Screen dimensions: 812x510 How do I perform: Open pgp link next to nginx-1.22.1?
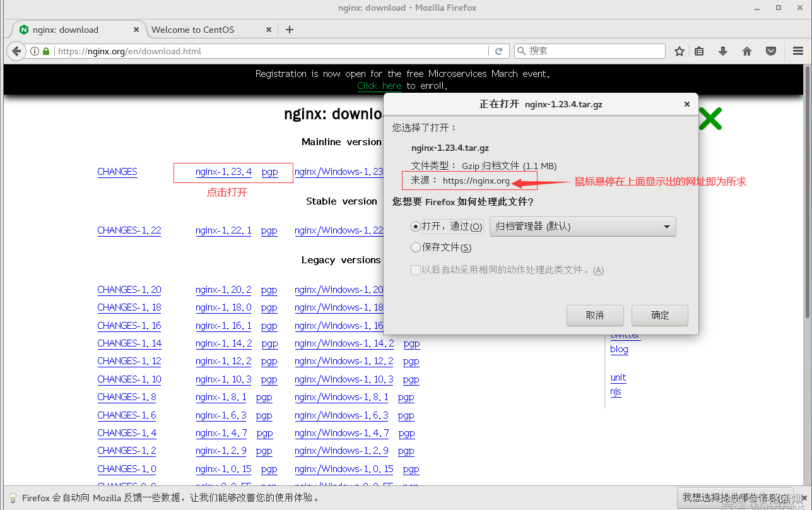tap(269, 230)
